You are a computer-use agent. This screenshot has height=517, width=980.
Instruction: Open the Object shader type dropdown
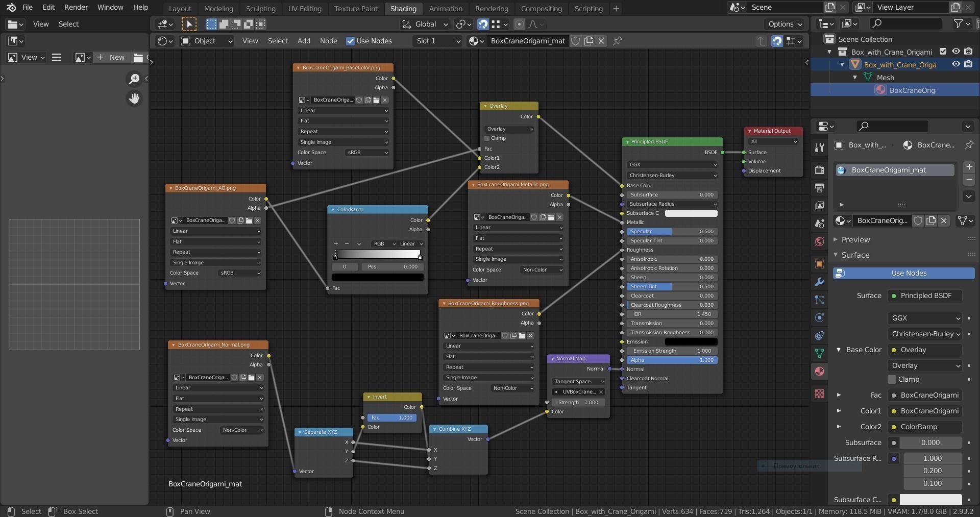207,41
